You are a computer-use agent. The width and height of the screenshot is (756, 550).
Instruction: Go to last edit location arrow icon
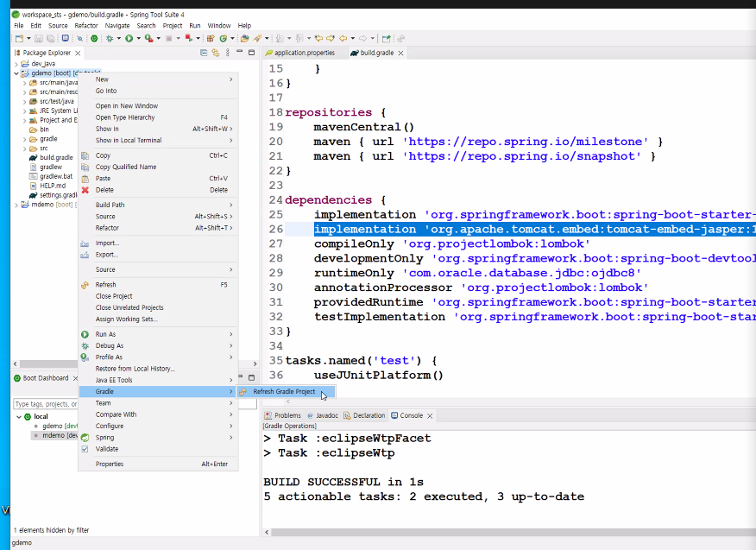point(318,38)
